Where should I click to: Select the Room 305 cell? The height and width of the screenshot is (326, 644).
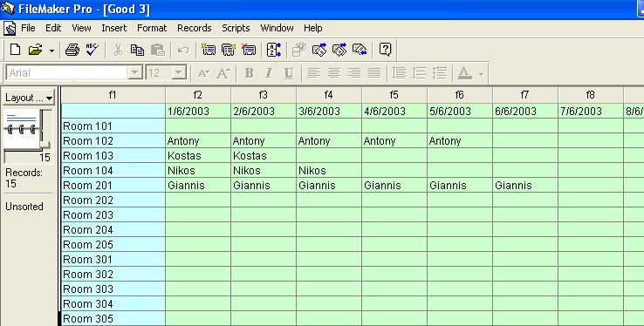(113, 319)
